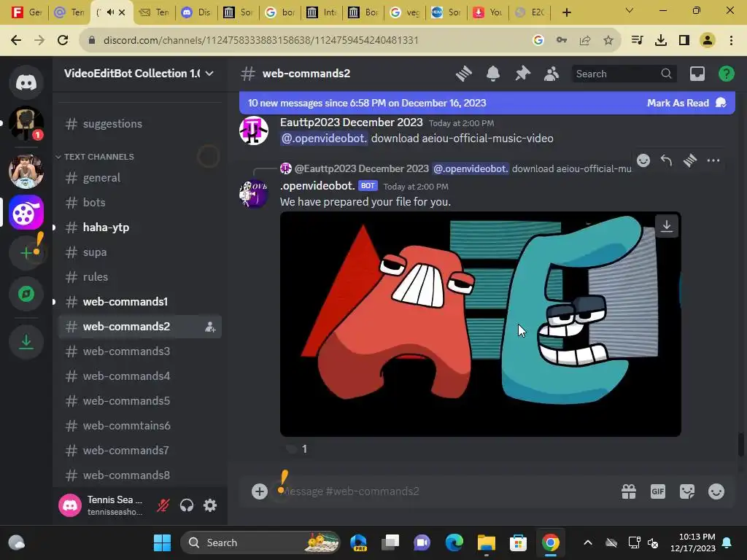This screenshot has height=560, width=747.
Task: Open the suggestions channel
Action: [x=139, y=124]
